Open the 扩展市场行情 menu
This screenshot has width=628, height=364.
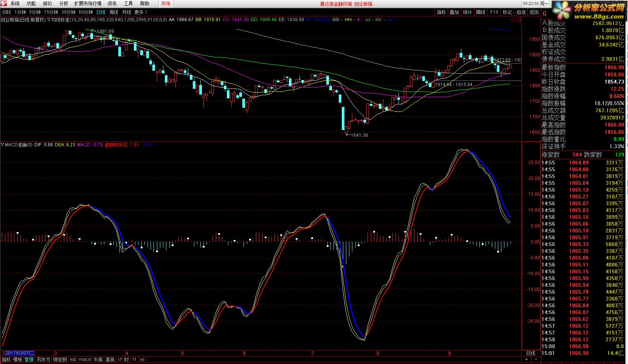point(88,3)
